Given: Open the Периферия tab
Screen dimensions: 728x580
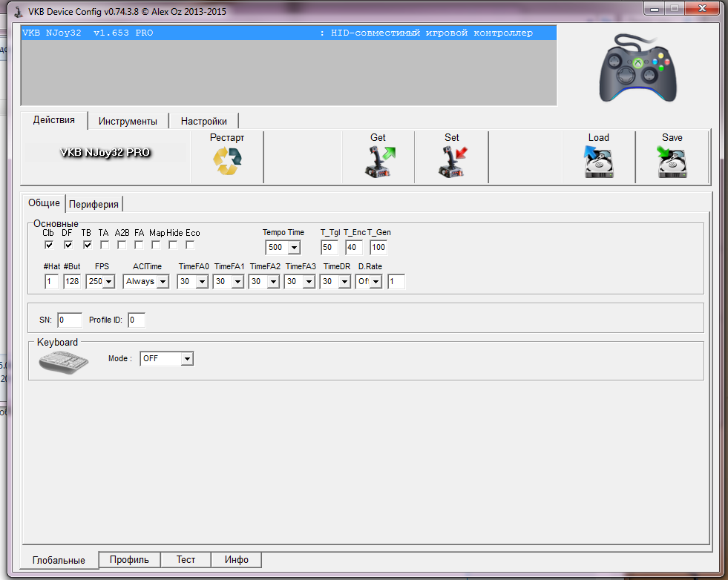Looking at the screenshot, I should (x=94, y=204).
